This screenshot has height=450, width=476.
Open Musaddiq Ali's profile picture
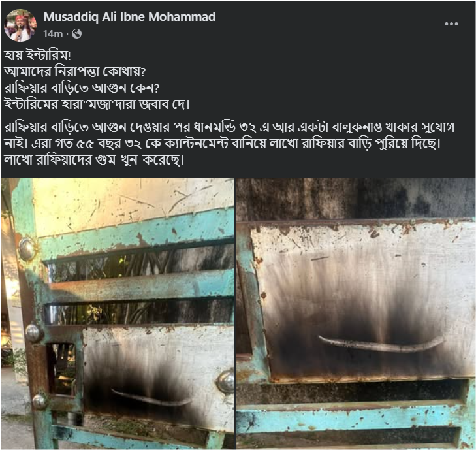click(20, 25)
